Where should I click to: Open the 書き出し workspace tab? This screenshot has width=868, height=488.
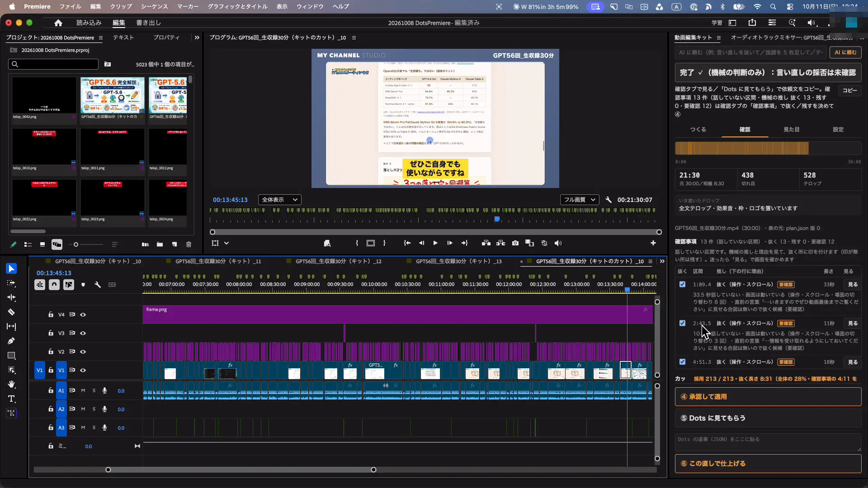coord(148,23)
